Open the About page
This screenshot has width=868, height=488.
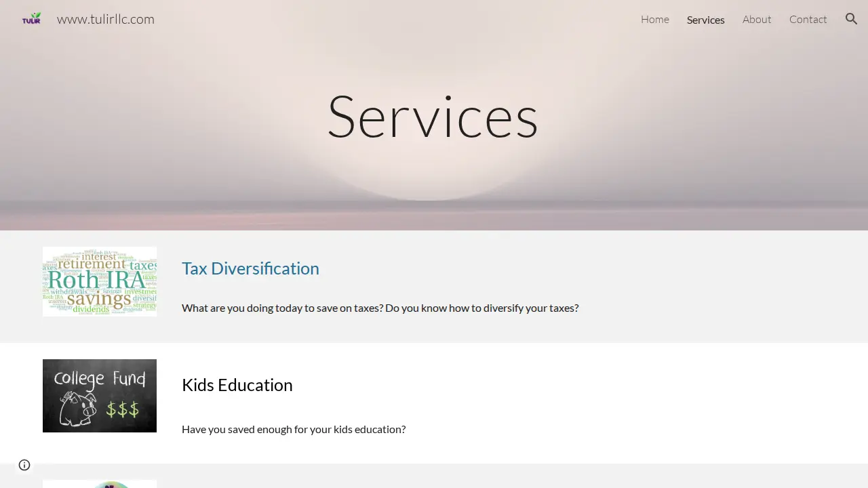pyautogui.click(x=757, y=20)
